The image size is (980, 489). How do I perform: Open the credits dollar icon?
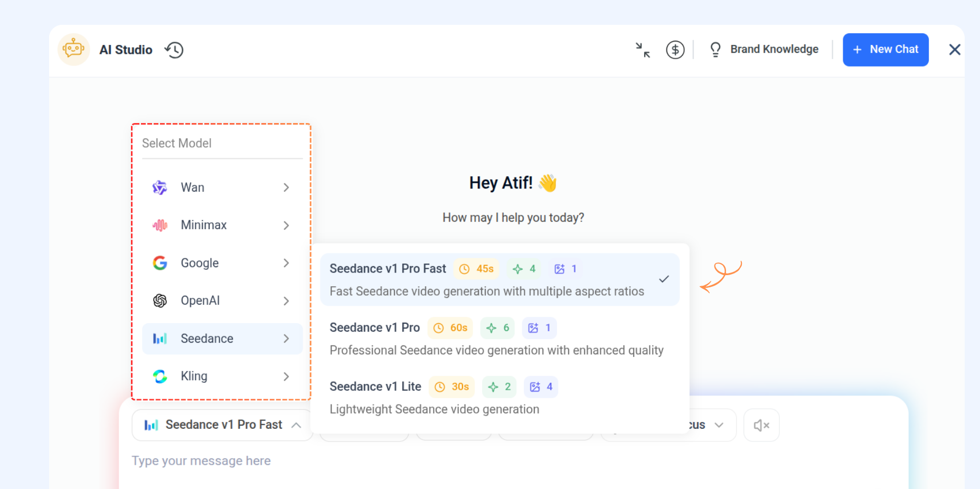click(x=675, y=50)
